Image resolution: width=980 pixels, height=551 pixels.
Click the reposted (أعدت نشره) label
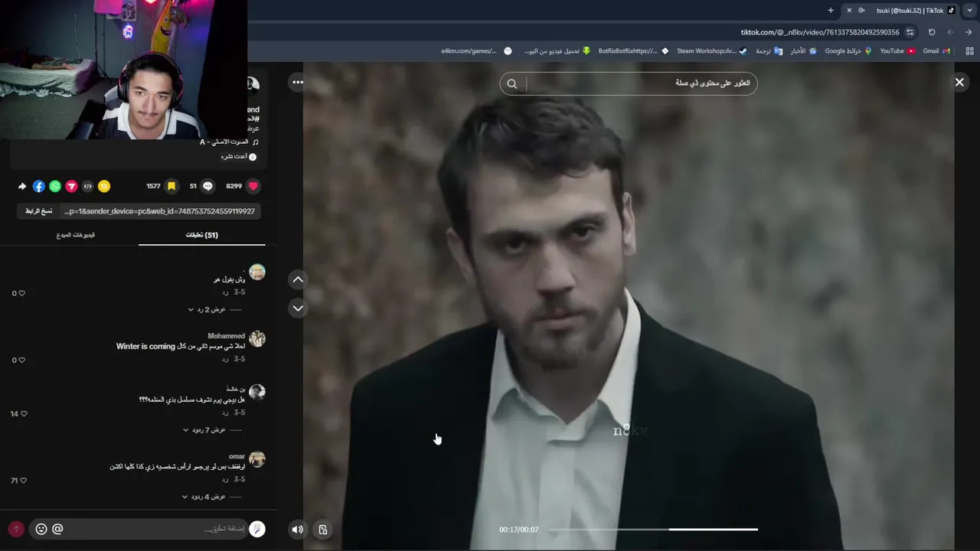coord(239,157)
